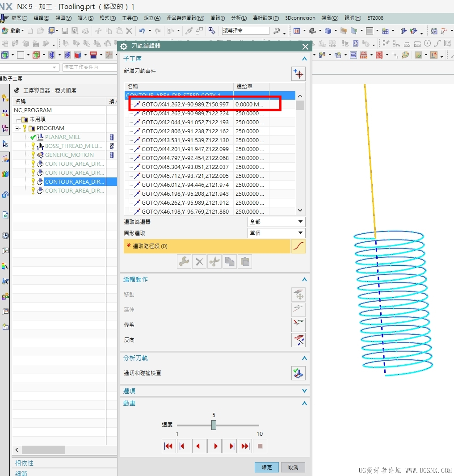Select the GENERIC_MOTION operation in the tree
Image resolution: width=454 pixels, height=476 pixels.
tap(69, 155)
